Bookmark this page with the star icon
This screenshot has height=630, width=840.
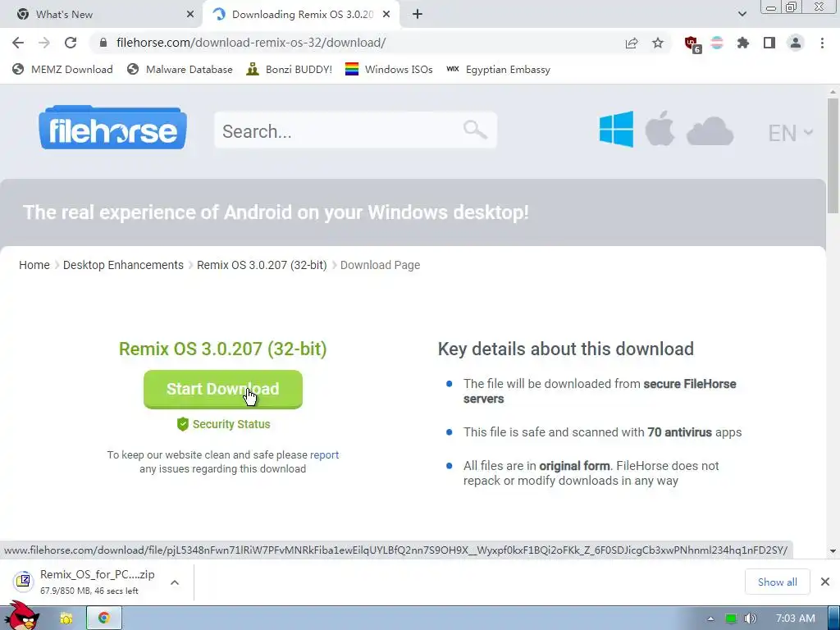coord(658,43)
